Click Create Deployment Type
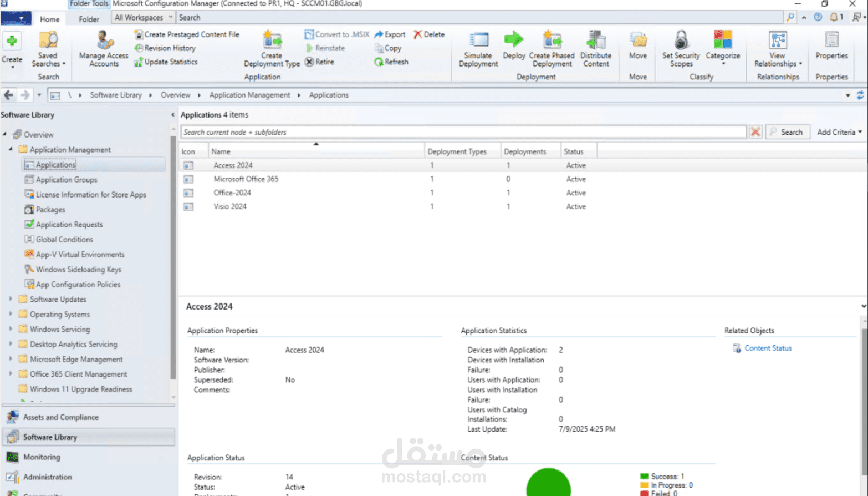 point(272,49)
